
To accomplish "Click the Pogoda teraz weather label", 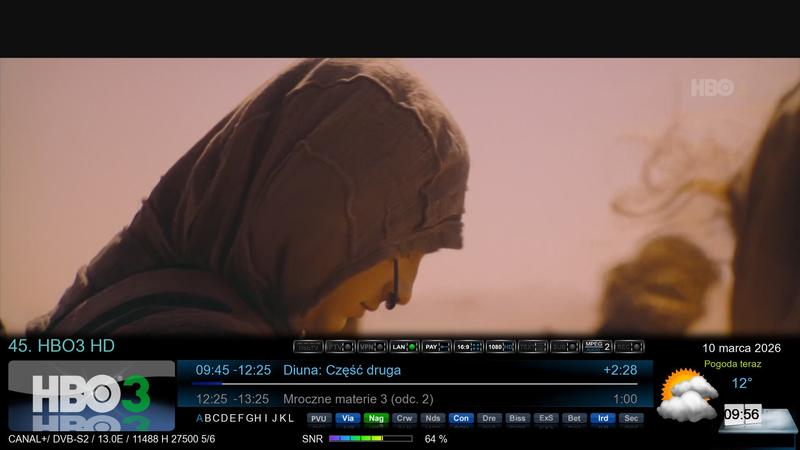I will [x=733, y=364].
